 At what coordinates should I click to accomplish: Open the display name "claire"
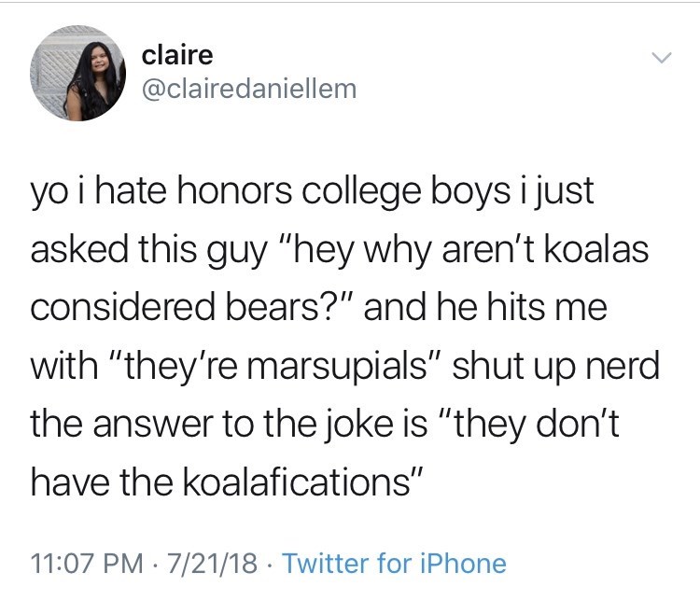[x=177, y=55]
